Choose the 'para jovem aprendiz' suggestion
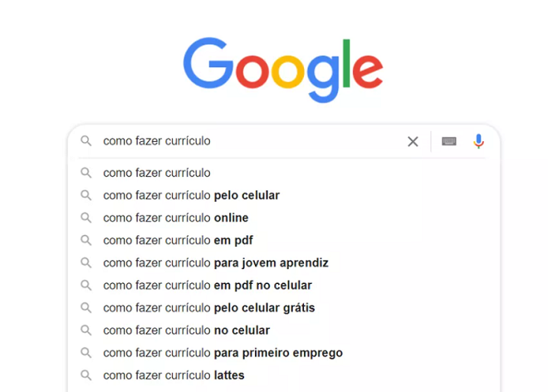 click(x=216, y=262)
